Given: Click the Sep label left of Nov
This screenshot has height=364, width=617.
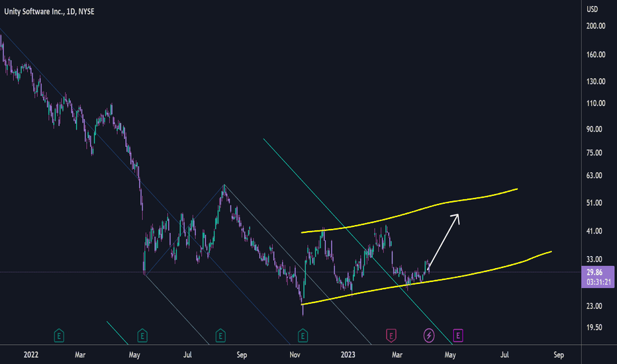Looking at the screenshot, I should [x=242, y=355].
